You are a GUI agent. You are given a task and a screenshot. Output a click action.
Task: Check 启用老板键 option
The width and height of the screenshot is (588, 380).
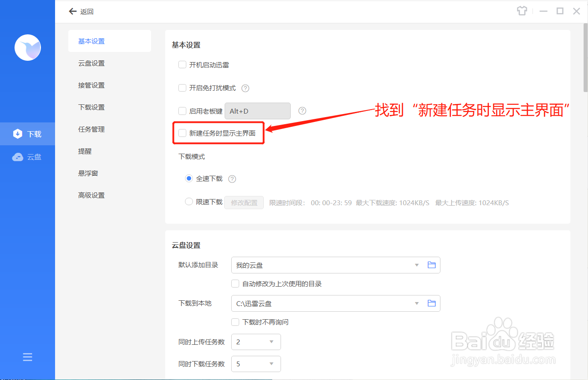pos(182,111)
